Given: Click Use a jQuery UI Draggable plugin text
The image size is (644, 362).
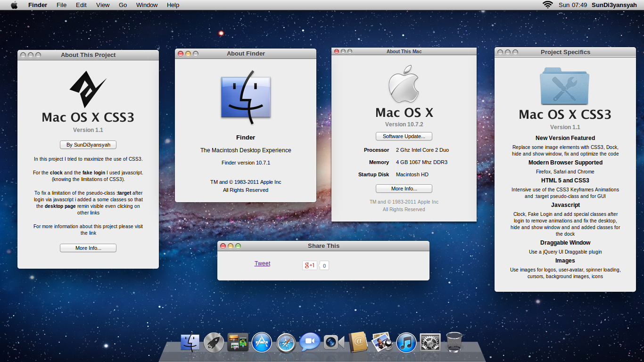Looking at the screenshot, I should pyautogui.click(x=565, y=252).
